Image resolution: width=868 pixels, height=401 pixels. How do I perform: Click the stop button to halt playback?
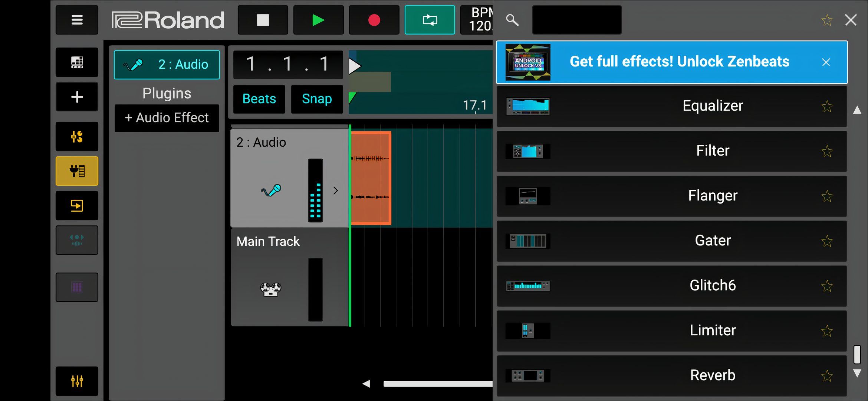(262, 20)
